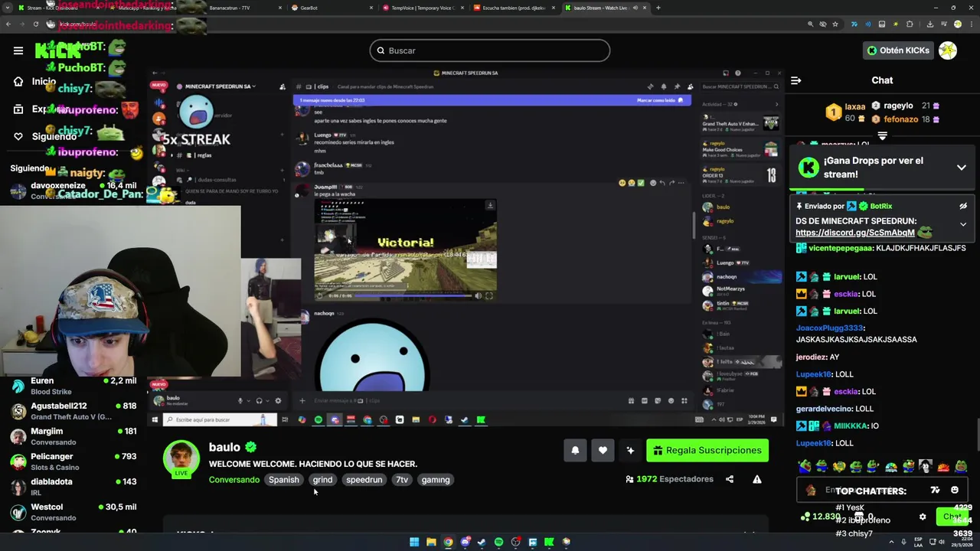
Task: Report the stream with the warning triangle
Action: [x=757, y=479]
